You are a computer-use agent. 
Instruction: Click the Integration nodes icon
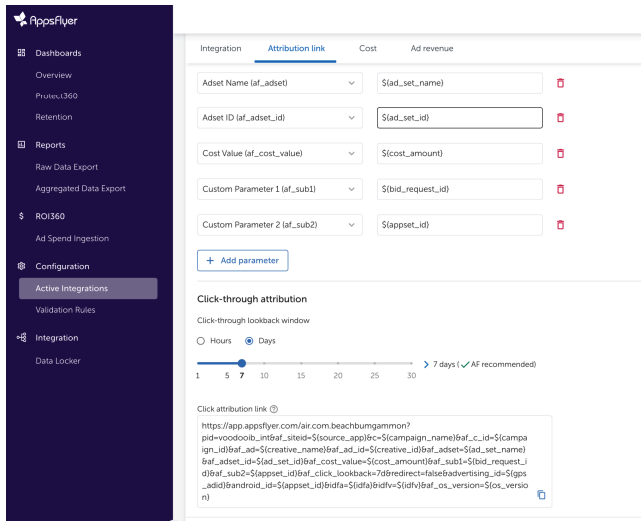(22, 338)
